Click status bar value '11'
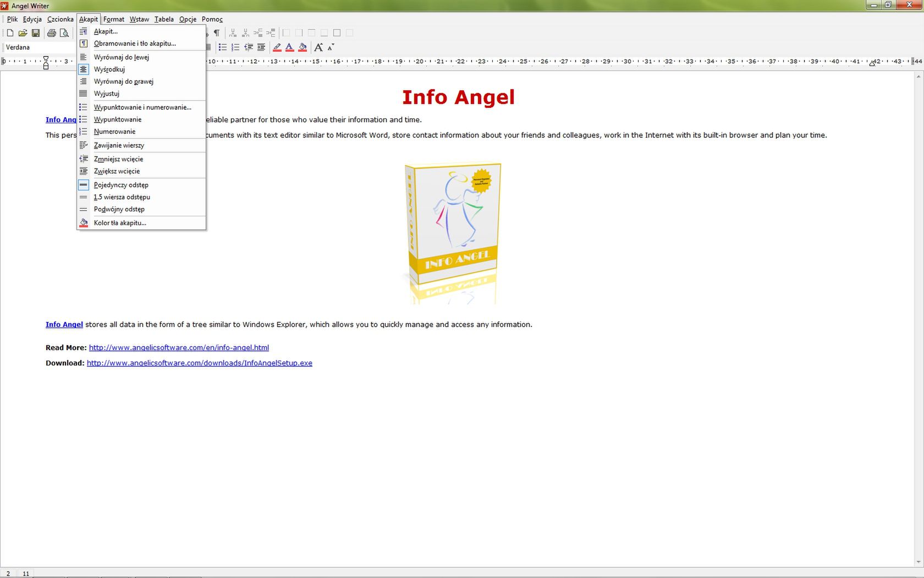 click(x=26, y=574)
